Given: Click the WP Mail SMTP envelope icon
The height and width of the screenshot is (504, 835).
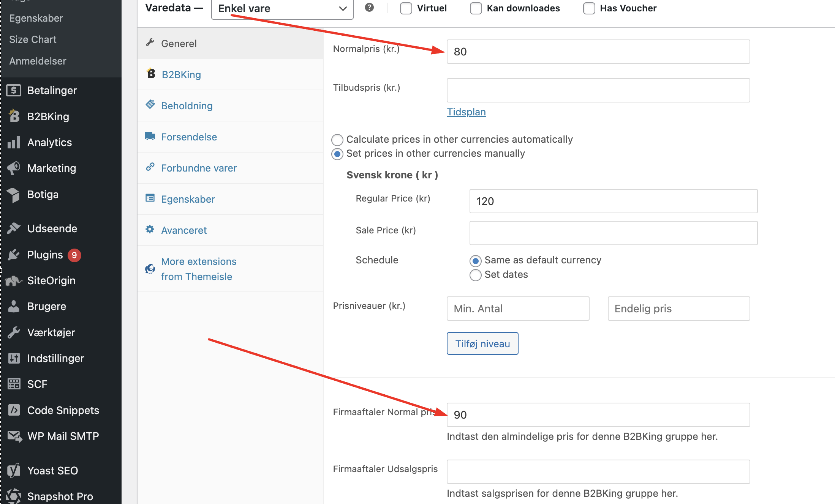Looking at the screenshot, I should point(14,436).
